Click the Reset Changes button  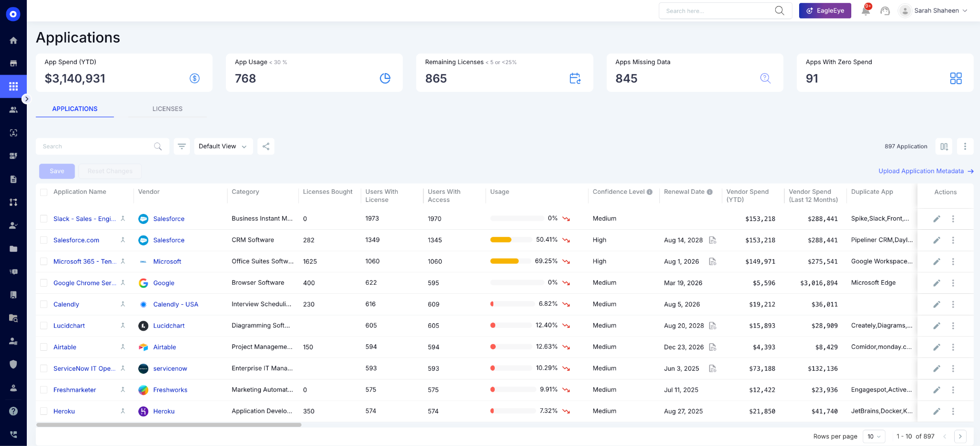(x=110, y=171)
